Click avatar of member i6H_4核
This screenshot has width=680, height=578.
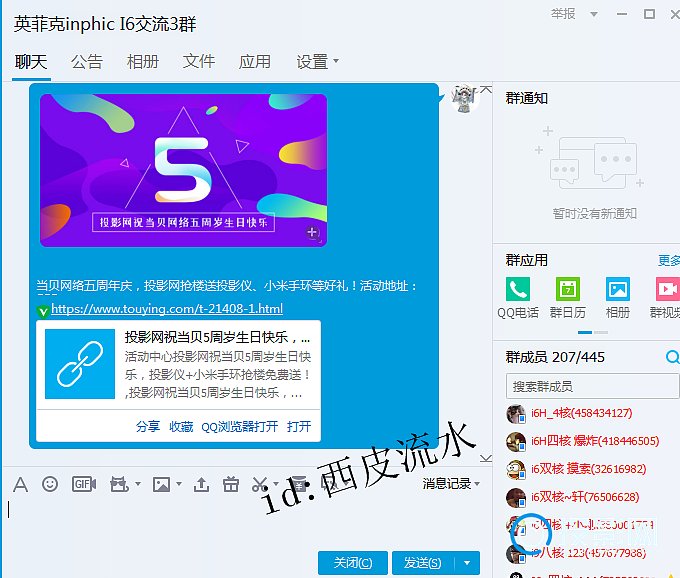pos(516,414)
